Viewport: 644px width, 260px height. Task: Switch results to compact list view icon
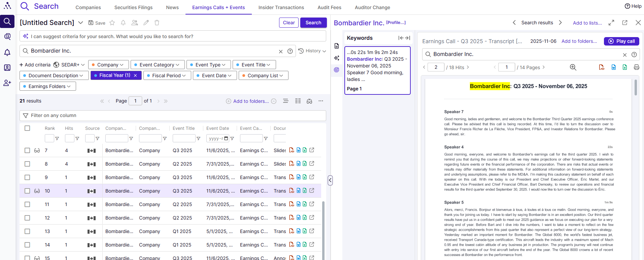click(286, 101)
